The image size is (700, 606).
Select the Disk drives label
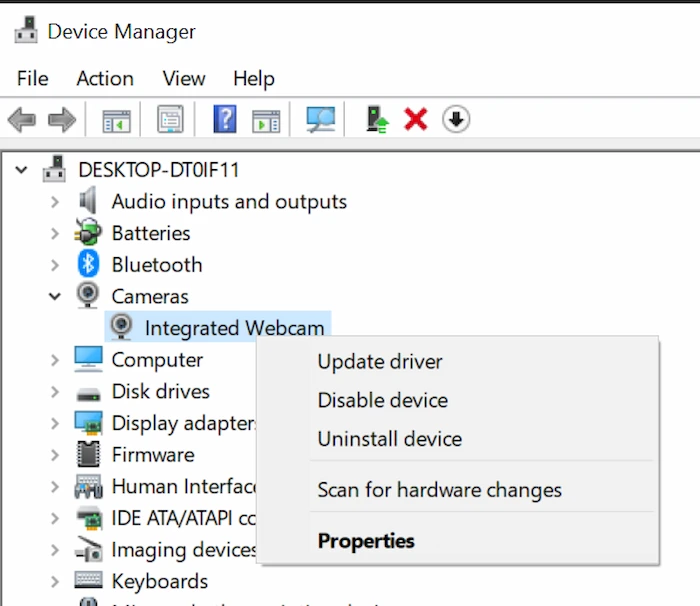point(160,392)
